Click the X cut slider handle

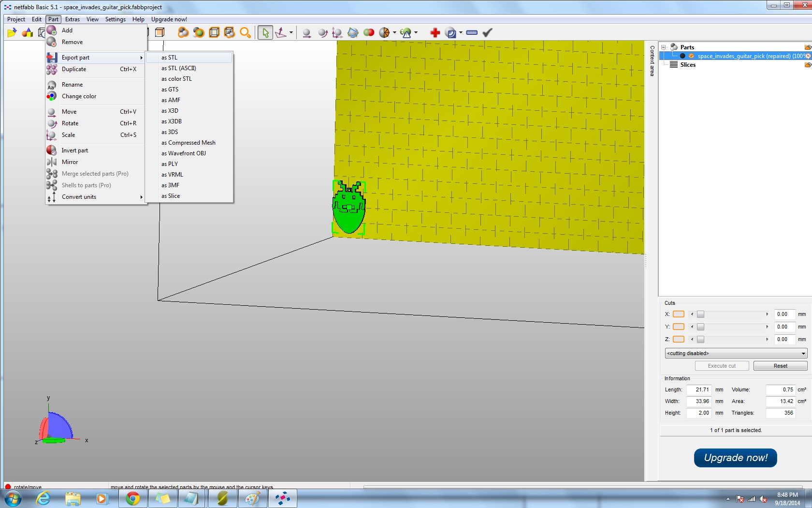700,314
